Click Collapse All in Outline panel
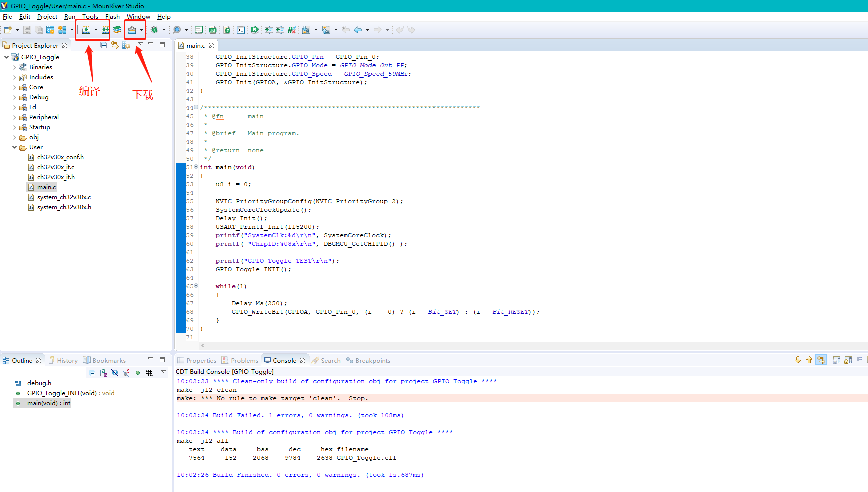This screenshot has width=868, height=492. coord(92,373)
